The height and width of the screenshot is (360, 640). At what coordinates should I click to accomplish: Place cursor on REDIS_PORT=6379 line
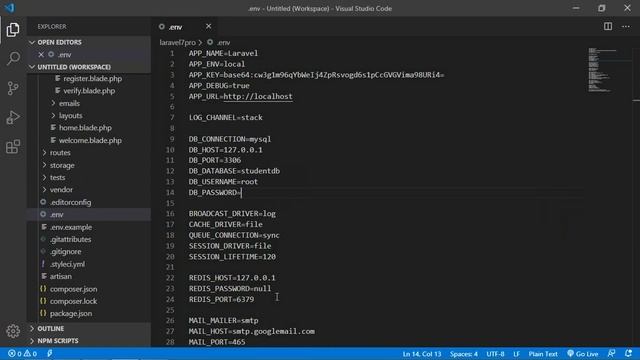coord(221,300)
